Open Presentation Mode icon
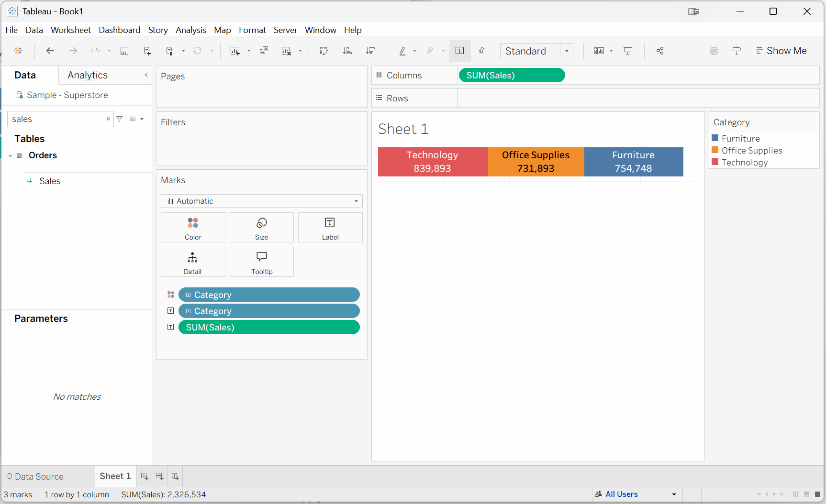This screenshot has width=826, height=504. [x=627, y=51]
